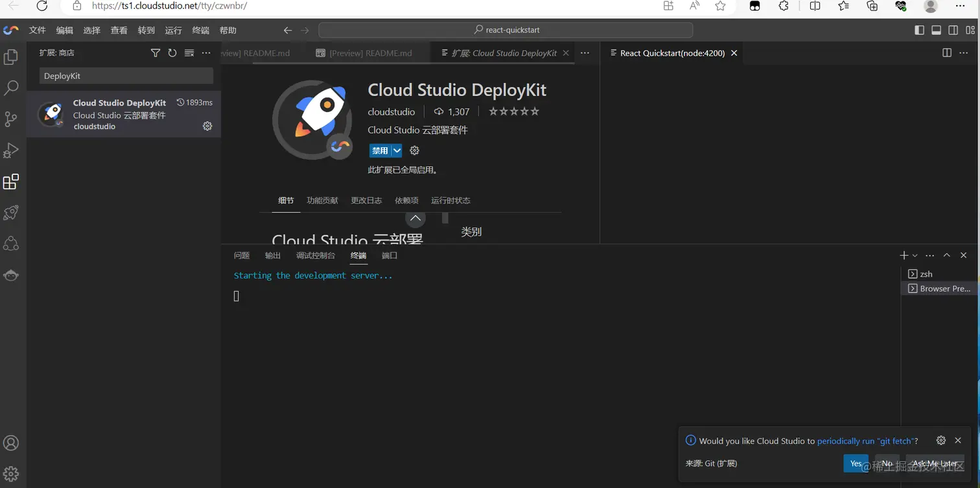Switch to the 功能贡献 tab

pos(322,200)
